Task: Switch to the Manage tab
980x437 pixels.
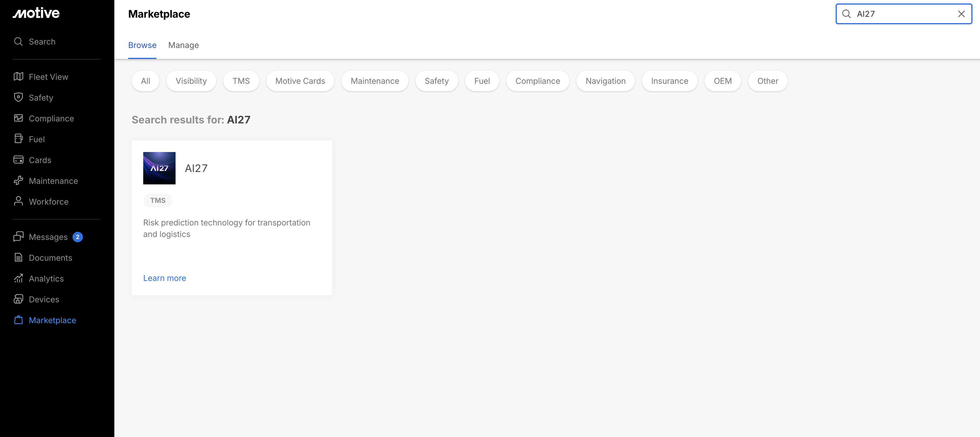Action: (183, 45)
